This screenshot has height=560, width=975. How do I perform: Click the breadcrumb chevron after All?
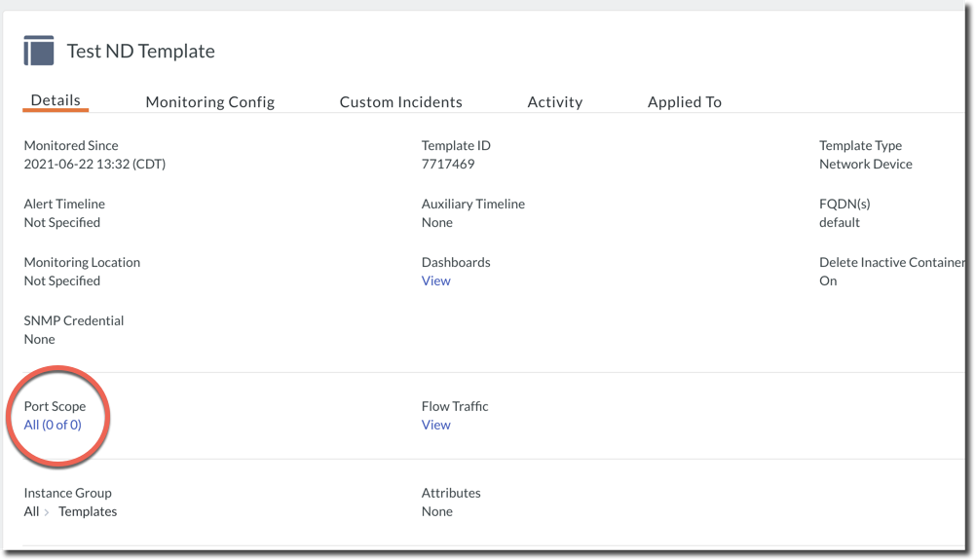click(47, 512)
